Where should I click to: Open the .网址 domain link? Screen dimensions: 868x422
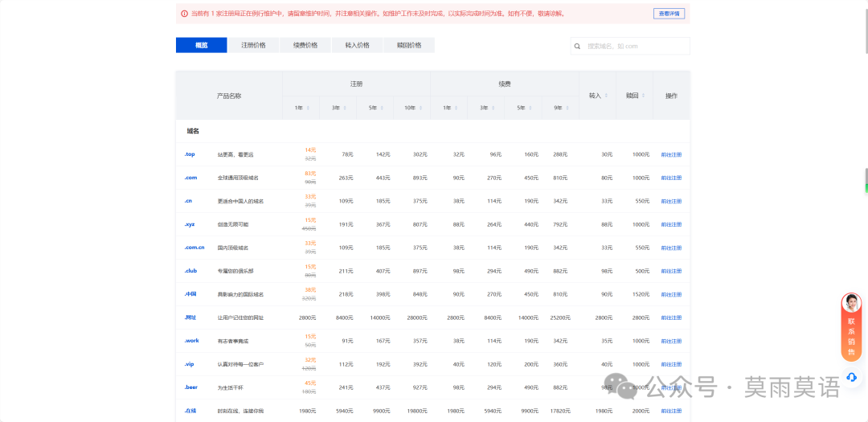(x=190, y=318)
